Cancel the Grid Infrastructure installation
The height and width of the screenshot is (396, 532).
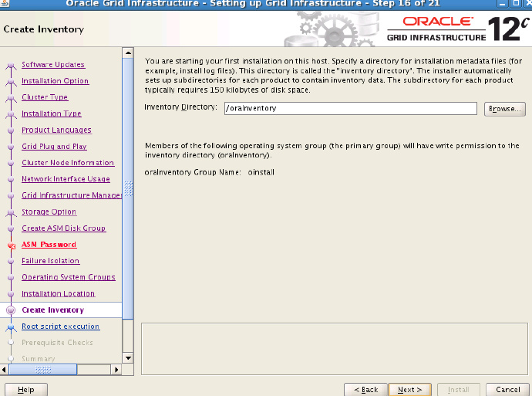(x=507, y=390)
